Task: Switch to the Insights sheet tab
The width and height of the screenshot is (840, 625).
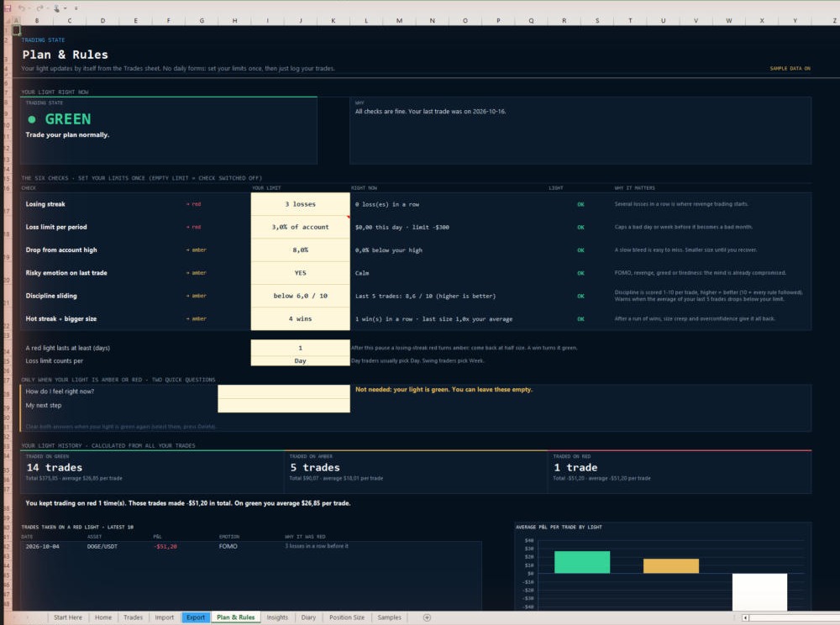Action: coord(277,617)
